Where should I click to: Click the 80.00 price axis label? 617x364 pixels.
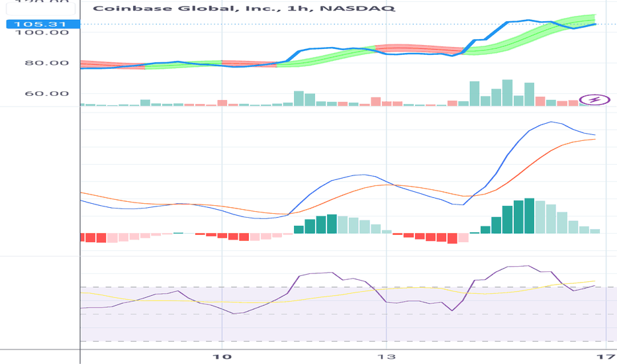pyautogui.click(x=46, y=63)
